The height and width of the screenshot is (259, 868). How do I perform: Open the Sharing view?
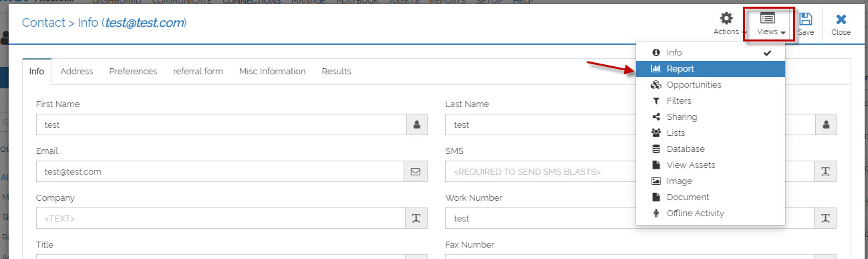(x=710, y=117)
